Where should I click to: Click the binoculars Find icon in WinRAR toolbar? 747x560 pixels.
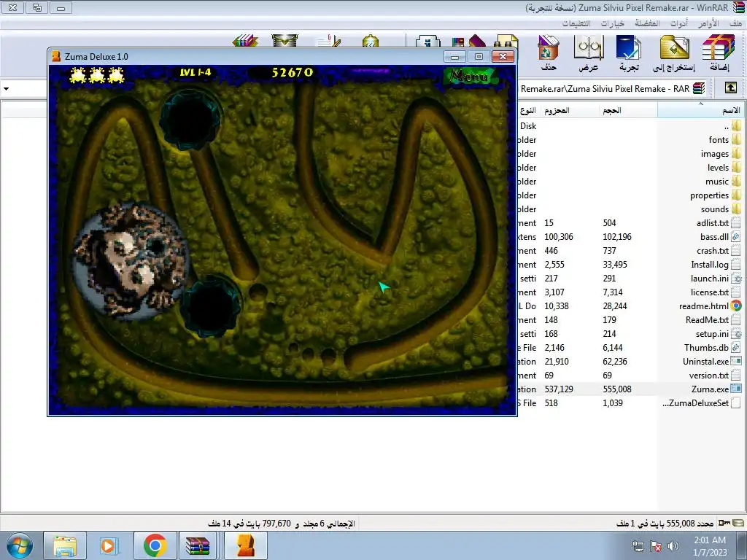[506, 41]
